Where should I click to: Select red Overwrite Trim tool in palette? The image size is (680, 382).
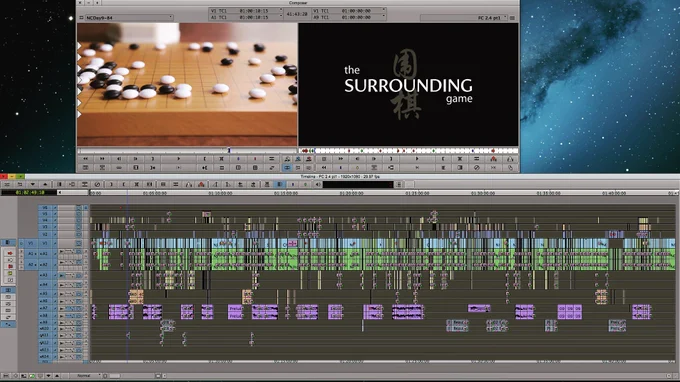(10, 266)
